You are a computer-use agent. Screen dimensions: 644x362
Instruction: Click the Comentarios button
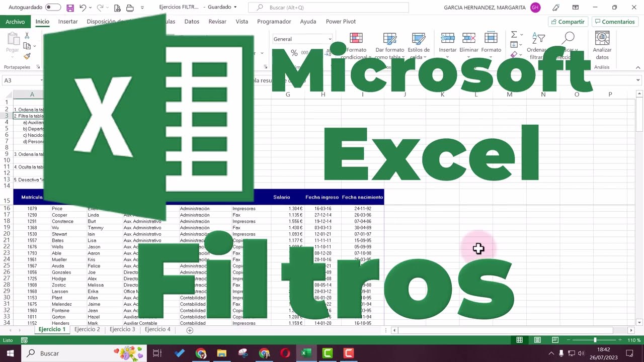coord(614,22)
